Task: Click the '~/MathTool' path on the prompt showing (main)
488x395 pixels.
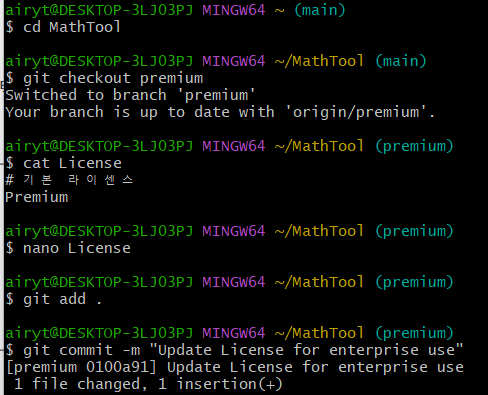Action: point(319,61)
